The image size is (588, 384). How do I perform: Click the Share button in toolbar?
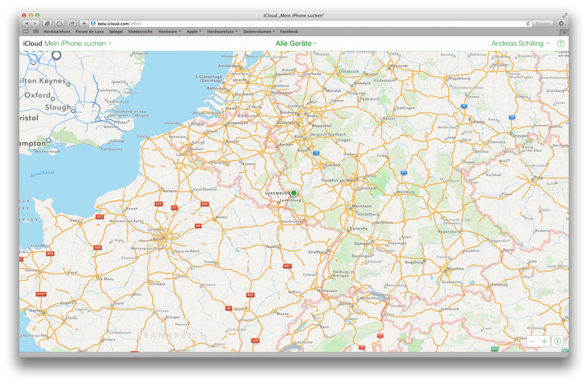pos(72,24)
